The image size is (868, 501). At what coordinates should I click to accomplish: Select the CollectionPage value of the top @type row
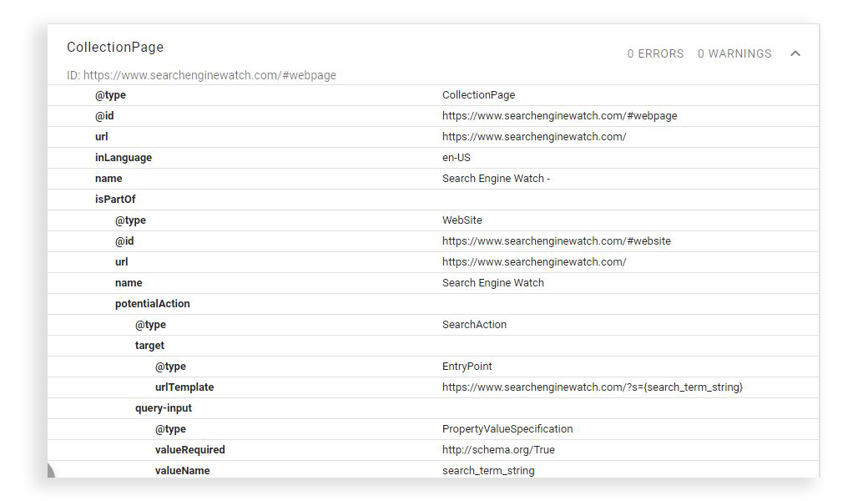pyautogui.click(x=478, y=94)
